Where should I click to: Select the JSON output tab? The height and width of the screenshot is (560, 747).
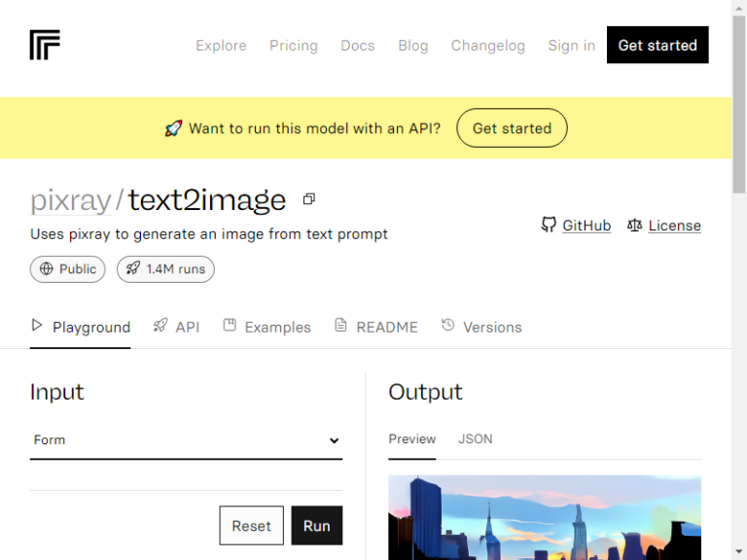(475, 439)
